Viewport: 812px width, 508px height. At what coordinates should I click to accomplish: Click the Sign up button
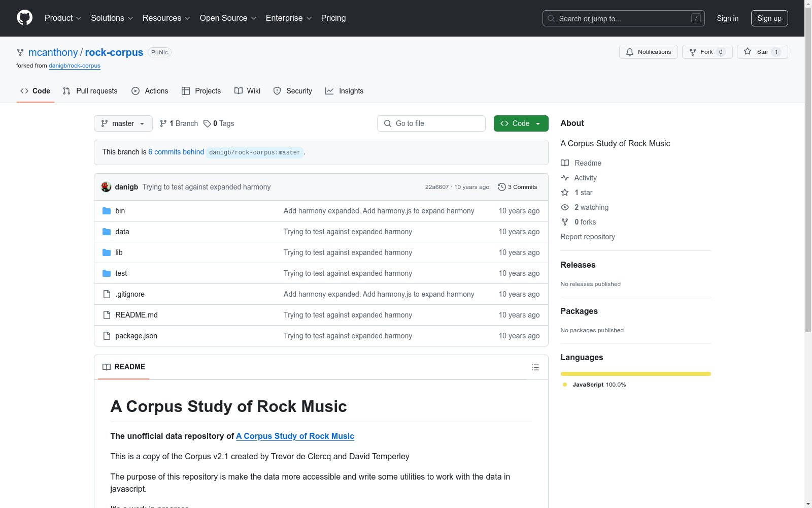[x=769, y=18]
